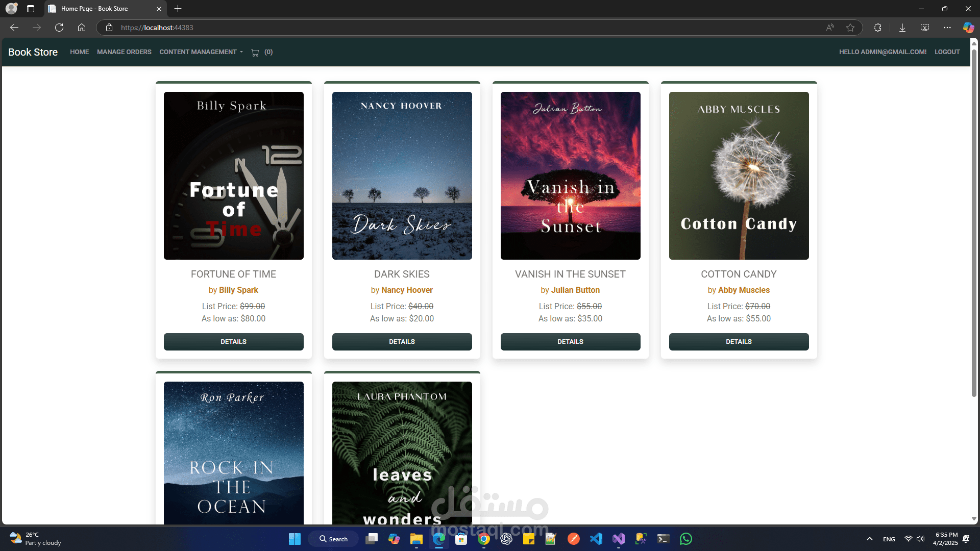Screen dimensions: 980x551
Task: Open Visual Studio Code from taskbar
Action: [596, 539]
